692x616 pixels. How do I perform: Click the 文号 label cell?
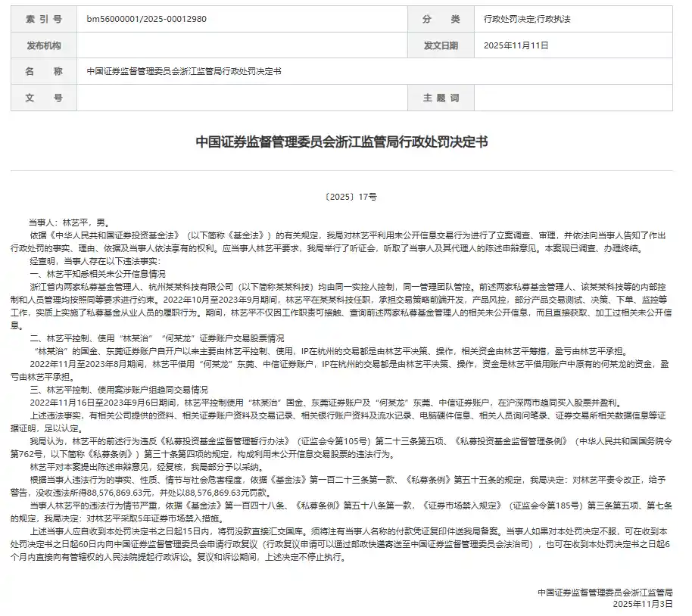43,97
